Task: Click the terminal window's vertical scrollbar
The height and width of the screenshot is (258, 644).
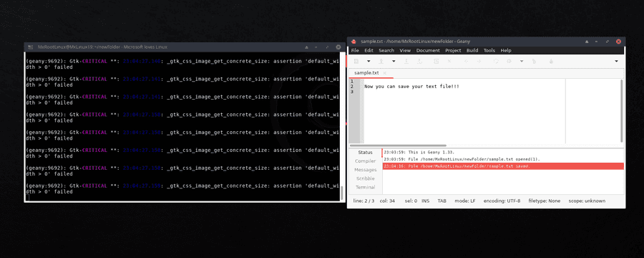Action: [342, 193]
